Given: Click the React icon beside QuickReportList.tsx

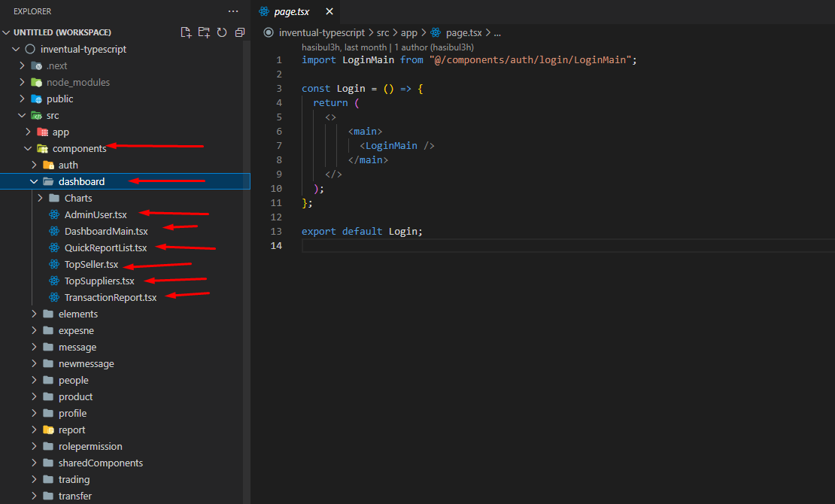Looking at the screenshot, I should pos(54,247).
